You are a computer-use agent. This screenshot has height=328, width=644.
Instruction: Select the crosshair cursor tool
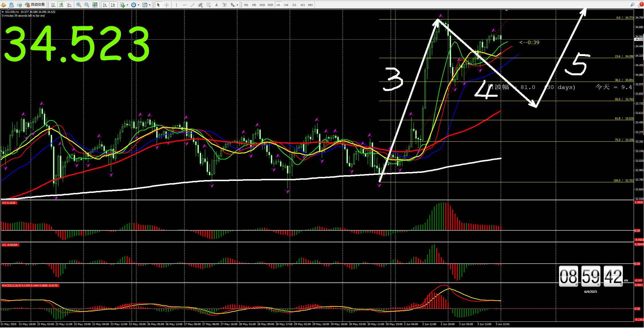[167, 5]
